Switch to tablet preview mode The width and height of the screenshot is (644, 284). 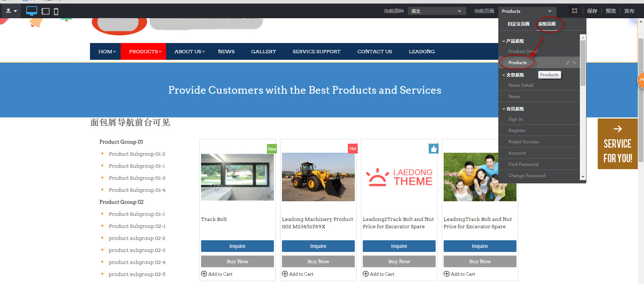(46, 11)
